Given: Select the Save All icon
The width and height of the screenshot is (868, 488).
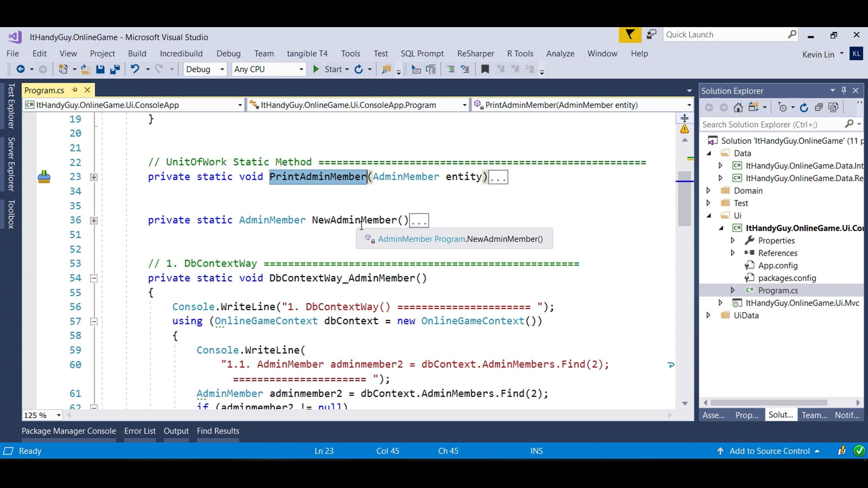Looking at the screenshot, I should [x=115, y=69].
